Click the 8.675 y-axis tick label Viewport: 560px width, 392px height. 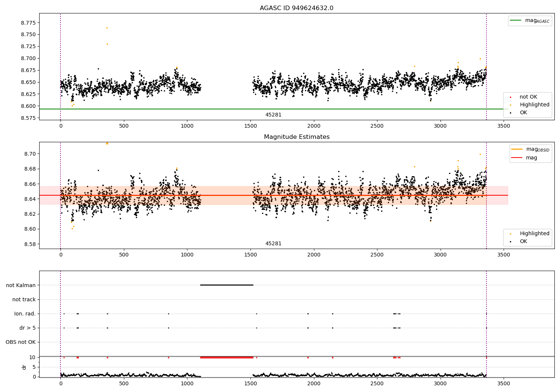pos(28,71)
